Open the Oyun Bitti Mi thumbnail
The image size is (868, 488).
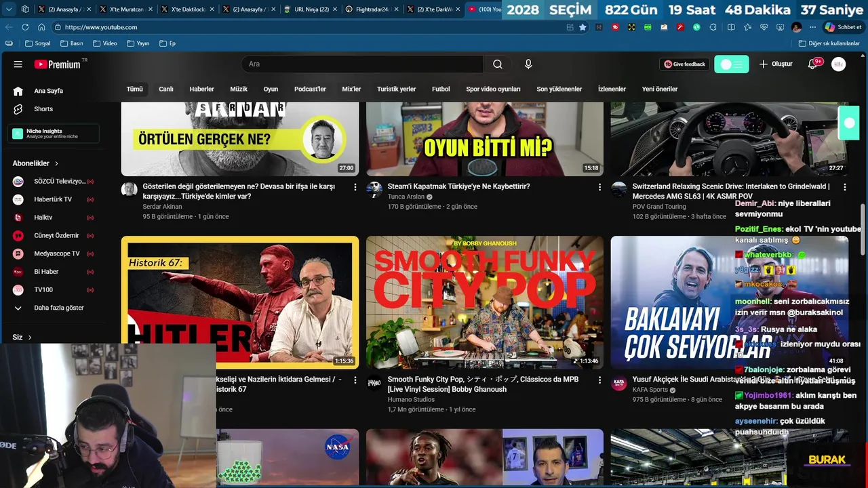(x=485, y=139)
